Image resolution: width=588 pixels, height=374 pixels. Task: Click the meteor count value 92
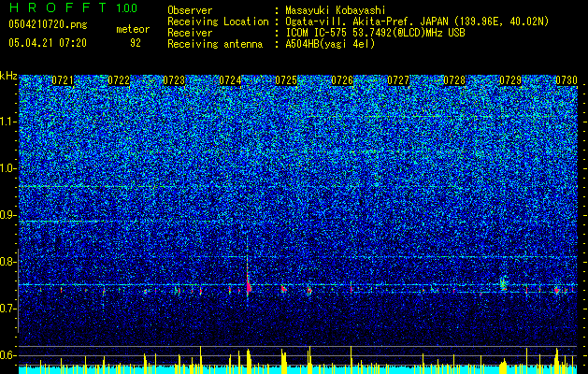coord(136,43)
